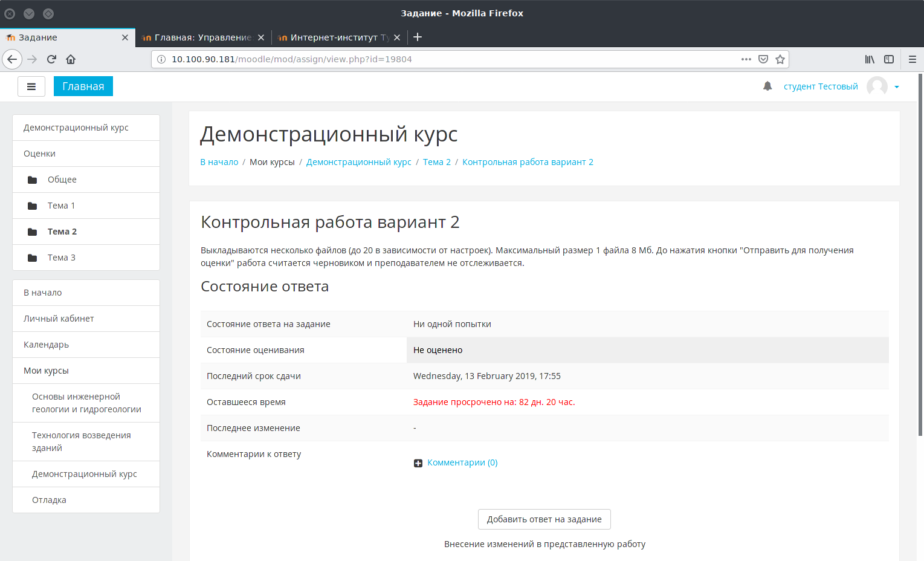Image resolution: width=924 pixels, height=561 pixels.
Task: Open the user avatar picture
Action: 877,86
